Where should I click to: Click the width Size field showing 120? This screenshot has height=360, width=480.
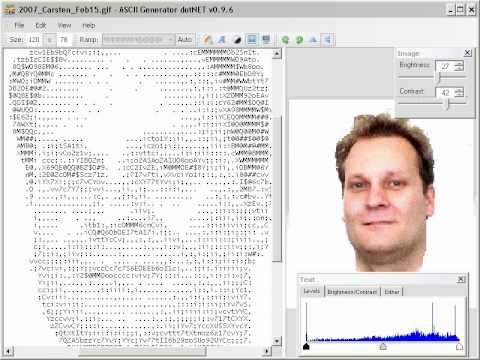tap(34, 40)
